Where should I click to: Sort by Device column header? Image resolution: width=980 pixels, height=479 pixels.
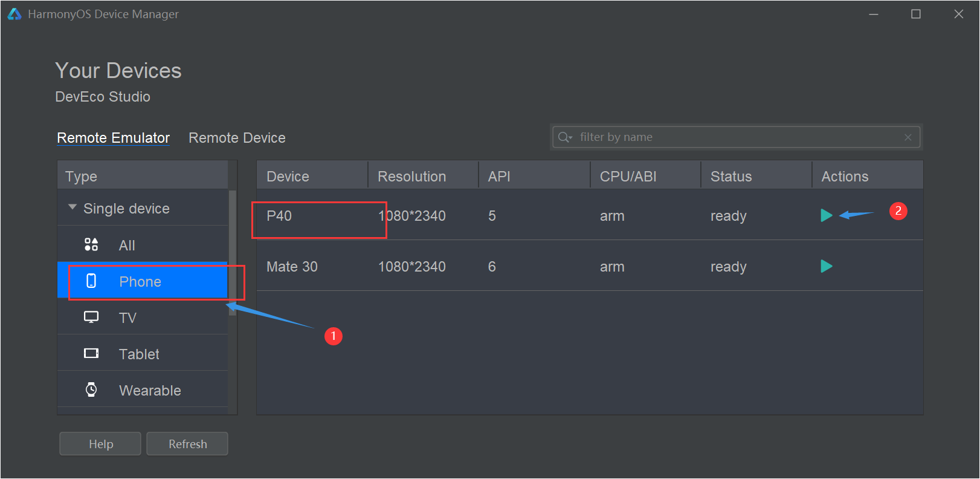point(312,176)
